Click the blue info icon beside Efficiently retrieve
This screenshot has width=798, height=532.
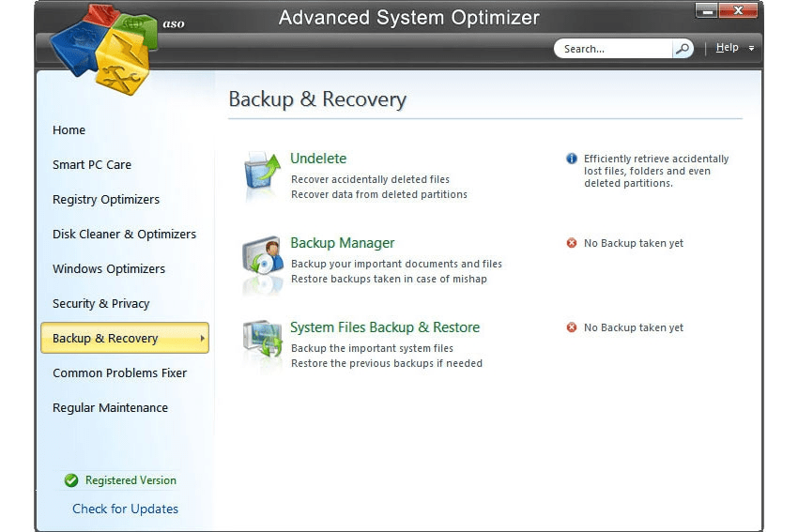[x=572, y=159]
